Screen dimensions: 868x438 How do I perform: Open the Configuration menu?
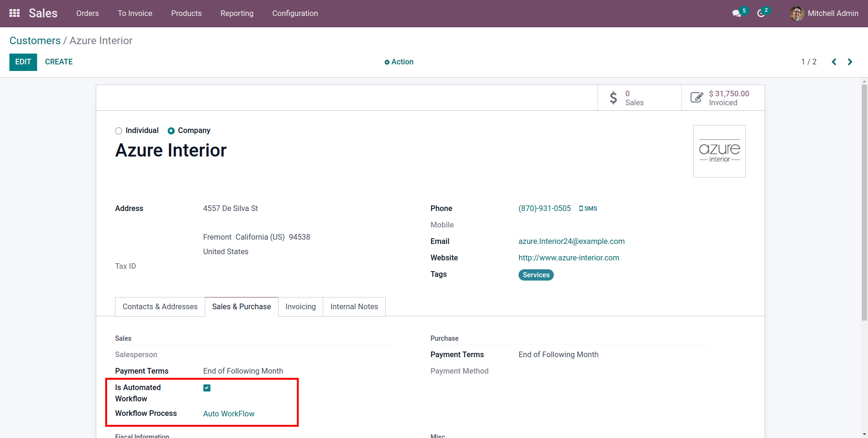(295, 13)
